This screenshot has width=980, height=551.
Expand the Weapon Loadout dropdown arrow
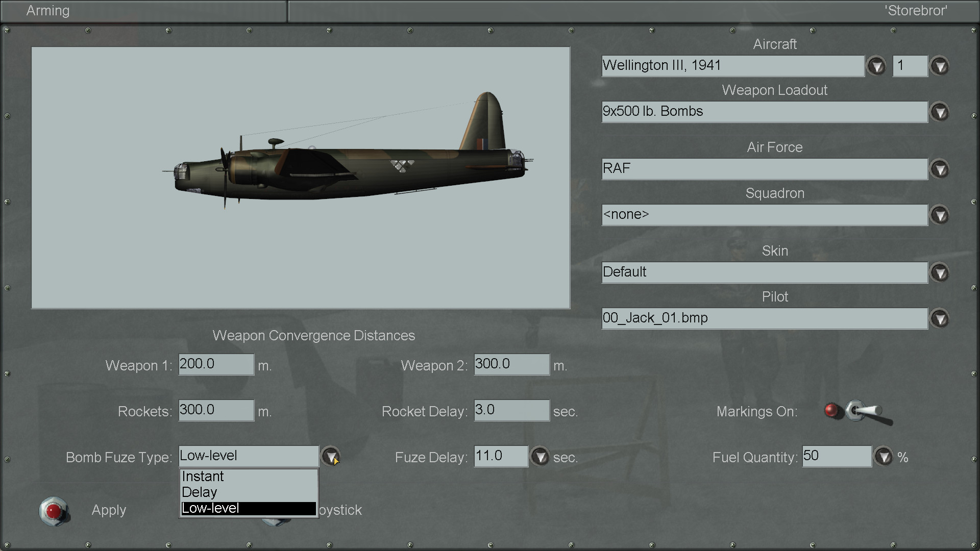(940, 112)
